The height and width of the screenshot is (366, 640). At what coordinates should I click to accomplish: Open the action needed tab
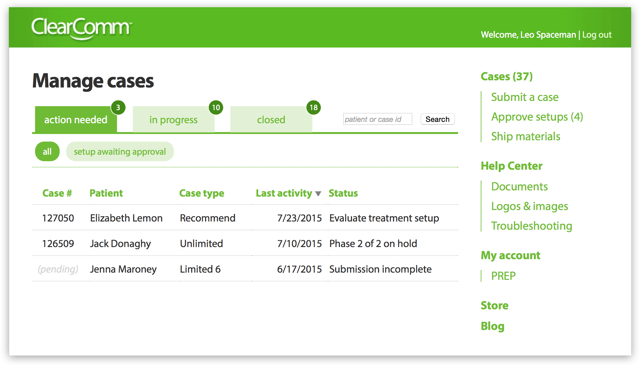click(x=76, y=120)
